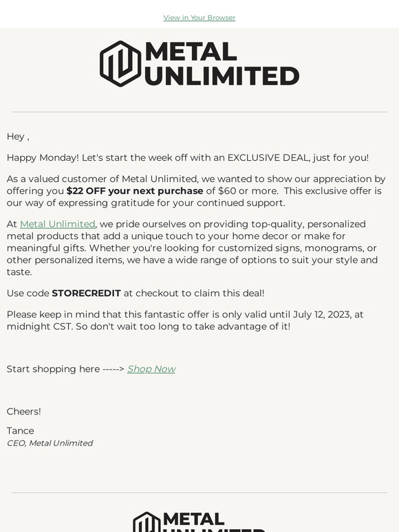
Task: Click the bold STORECREDIT coupon code
Action: 86,293
